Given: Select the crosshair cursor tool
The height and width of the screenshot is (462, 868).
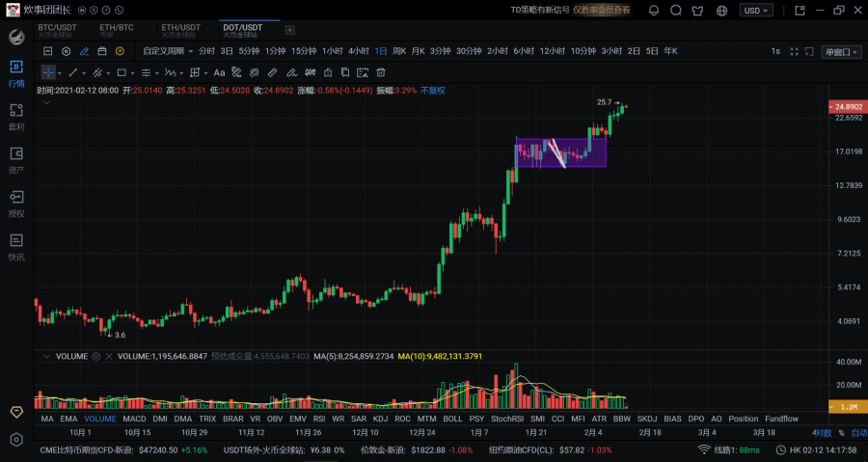Looking at the screenshot, I should coord(48,72).
